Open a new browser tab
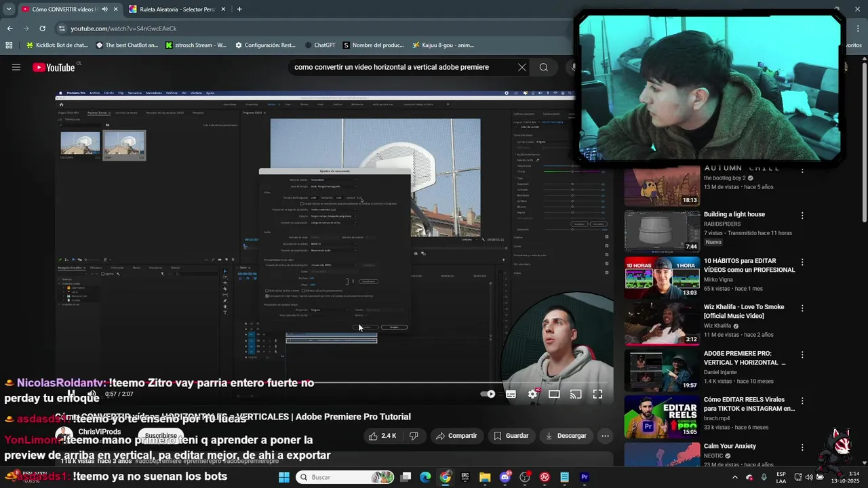Image resolution: width=868 pixels, height=488 pixels. pos(239,9)
